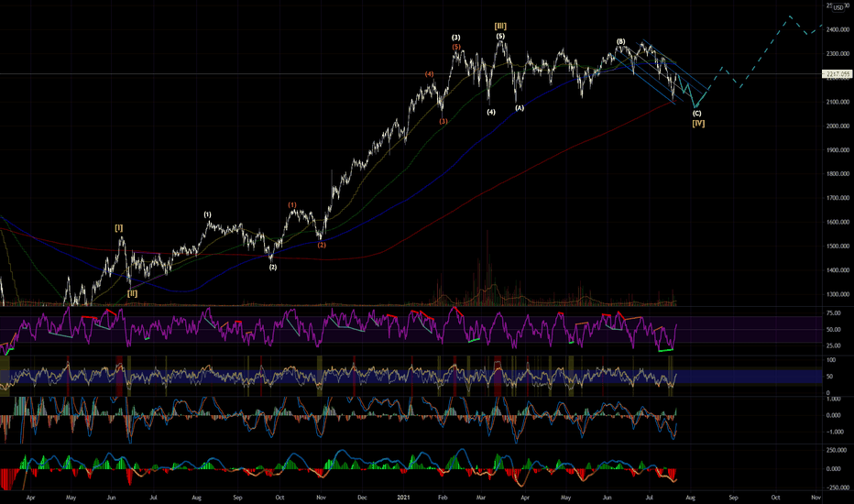Click the 1300.000 price axis label
This screenshot has width=854, height=504.
pyautogui.click(x=838, y=293)
